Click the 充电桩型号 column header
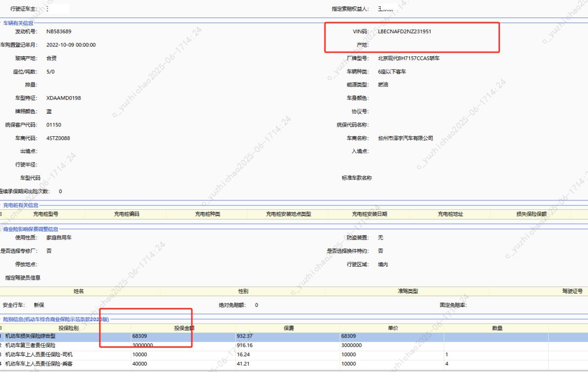This screenshot has height=372, width=588. tap(46, 214)
